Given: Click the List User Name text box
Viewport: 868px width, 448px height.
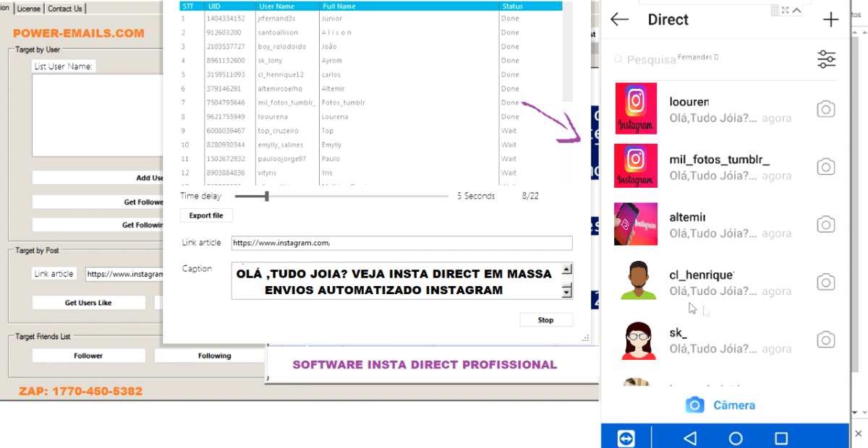Looking at the screenshot, I should coord(98,115).
